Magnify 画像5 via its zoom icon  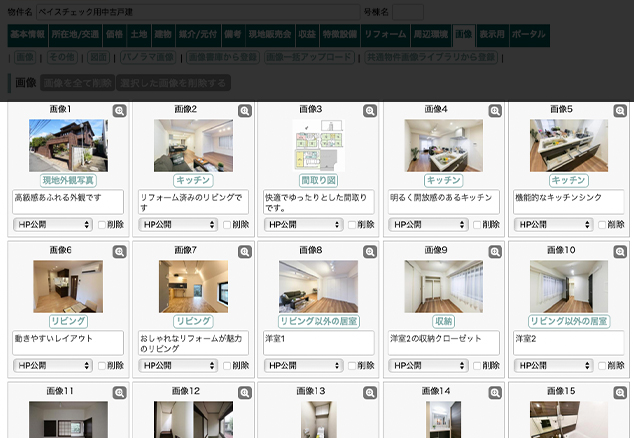tap(620, 110)
